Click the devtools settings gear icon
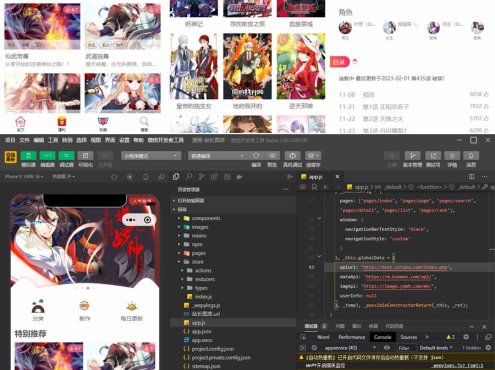The height and width of the screenshot is (370, 495). click(466, 337)
